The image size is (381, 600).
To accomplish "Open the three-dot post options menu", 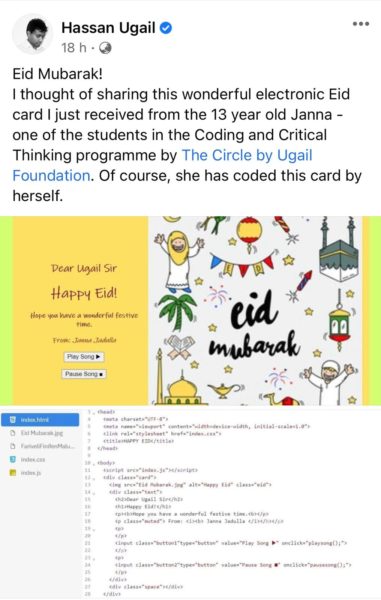I will coord(361,24).
